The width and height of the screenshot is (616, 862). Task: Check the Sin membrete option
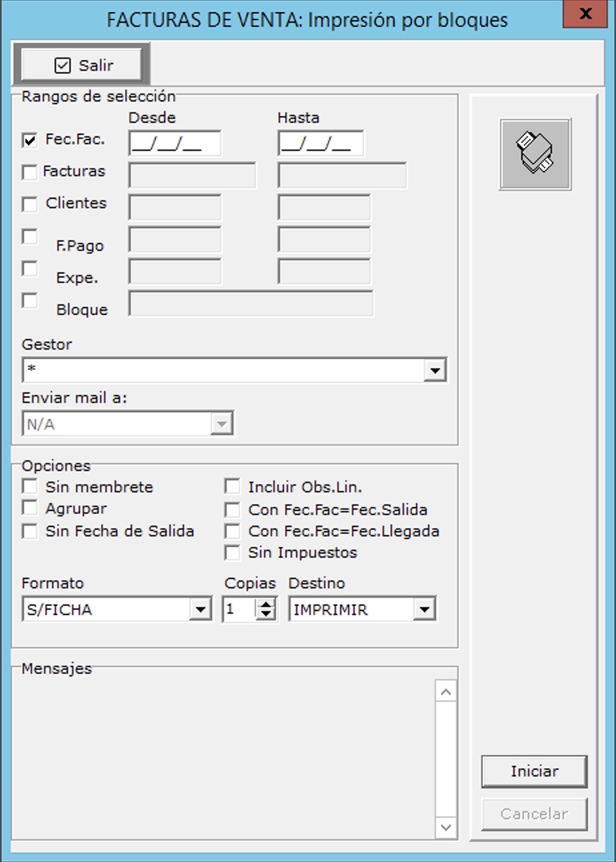30,486
